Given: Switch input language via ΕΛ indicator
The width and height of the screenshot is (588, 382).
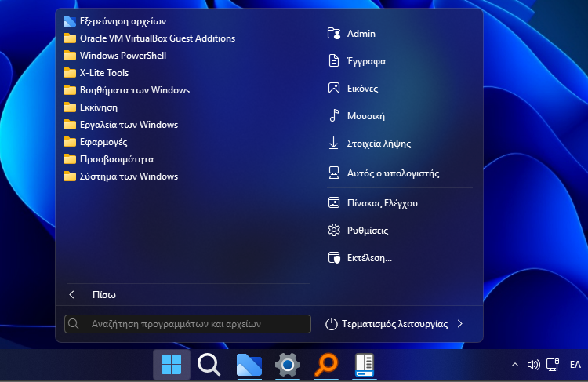Looking at the screenshot, I should (x=575, y=365).
